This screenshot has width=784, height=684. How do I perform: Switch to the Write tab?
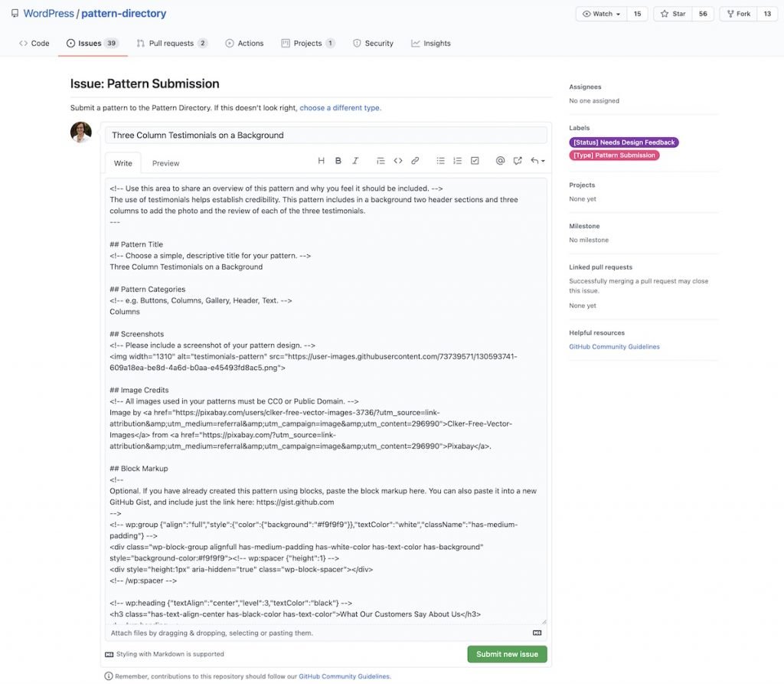(x=123, y=163)
